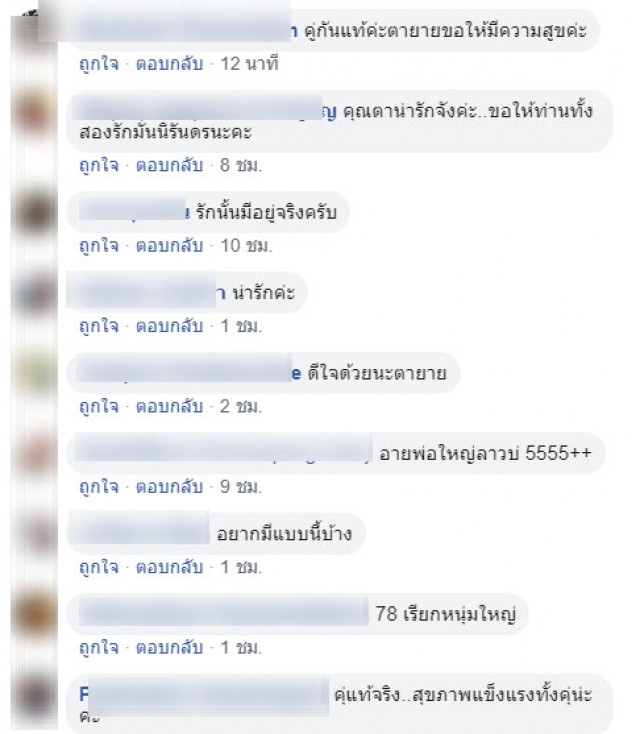Reply to the รักนั้นมีอยู่จริงครับ comment
This screenshot has height=734, width=640.
click(x=169, y=246)
